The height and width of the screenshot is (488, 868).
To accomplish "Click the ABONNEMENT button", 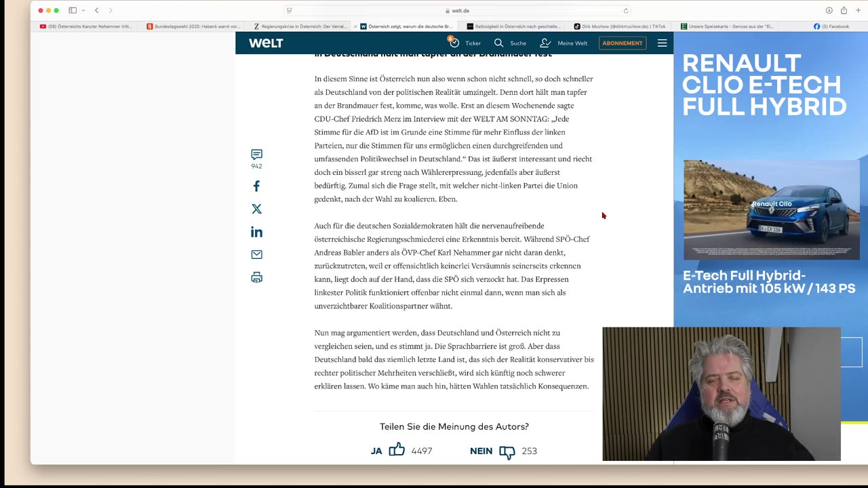I will click(623, 43).
